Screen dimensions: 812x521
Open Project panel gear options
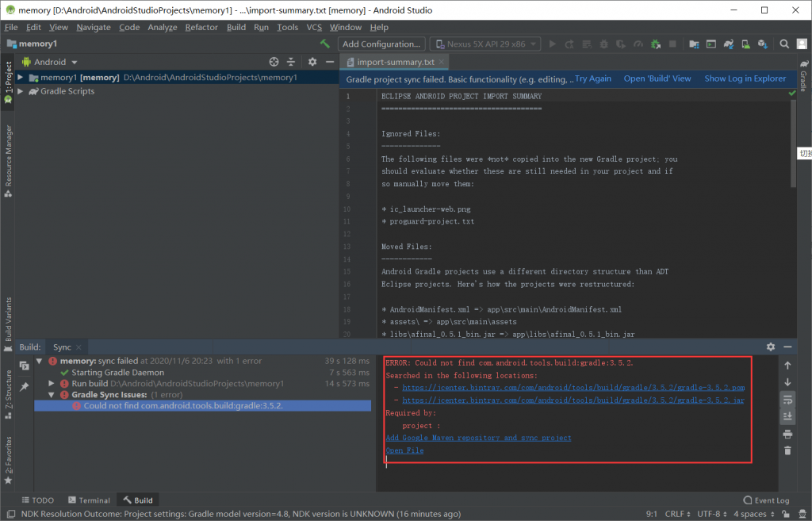click(312, 62)
